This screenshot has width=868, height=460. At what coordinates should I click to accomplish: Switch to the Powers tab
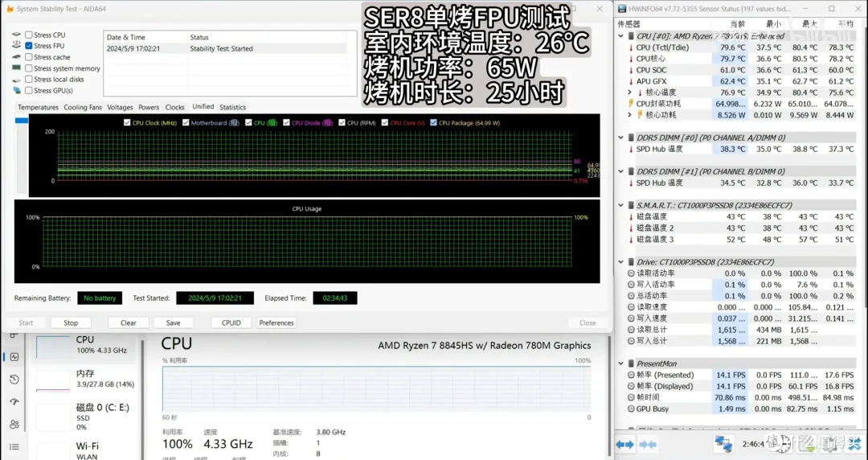[149, 108]
